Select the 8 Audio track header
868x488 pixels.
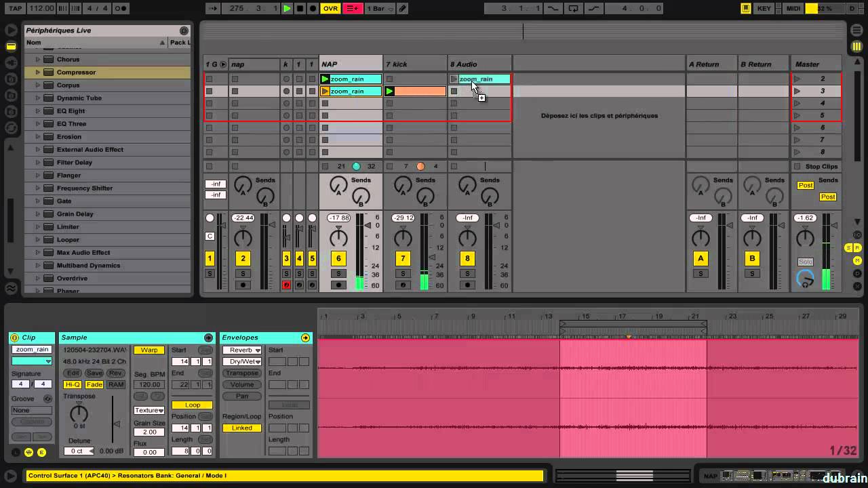coord(479,64)
